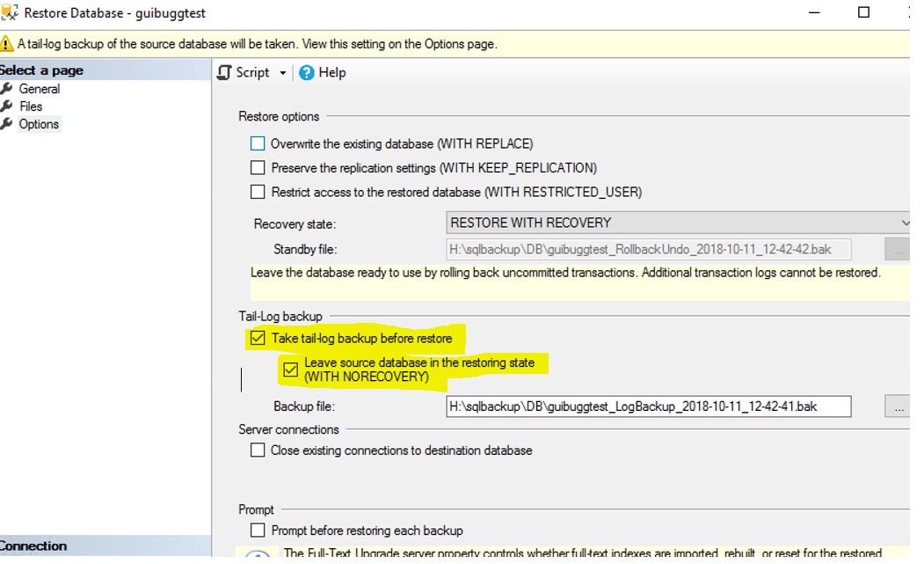Click the Backup file path field
The width and height of the screenshot is (924, 564).
click(x=648, y=407)
